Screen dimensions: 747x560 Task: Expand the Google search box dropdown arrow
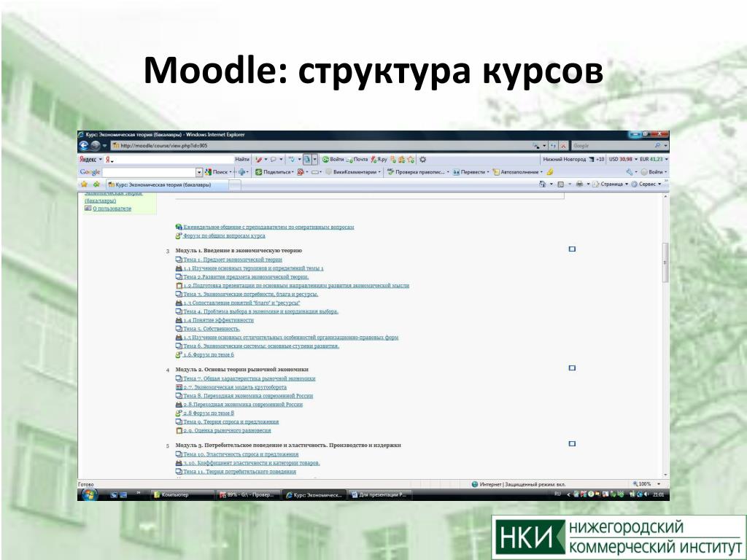[x=199, y=172]
